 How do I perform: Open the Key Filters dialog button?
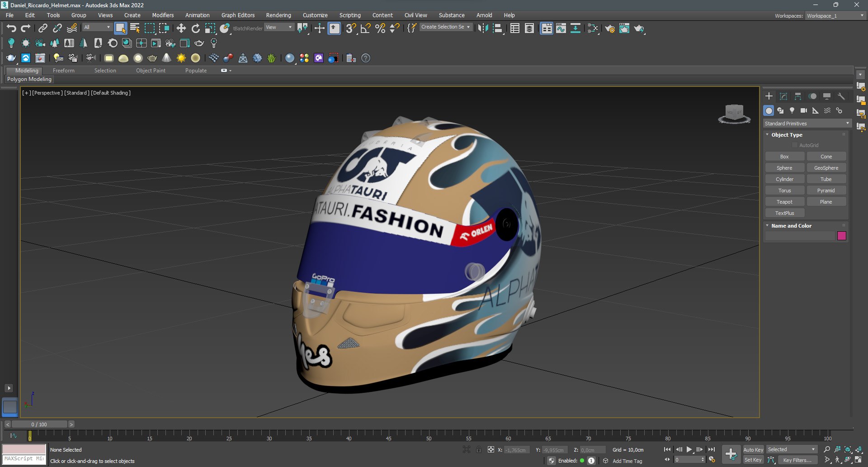pyautogui.click(x=797, y=460)
